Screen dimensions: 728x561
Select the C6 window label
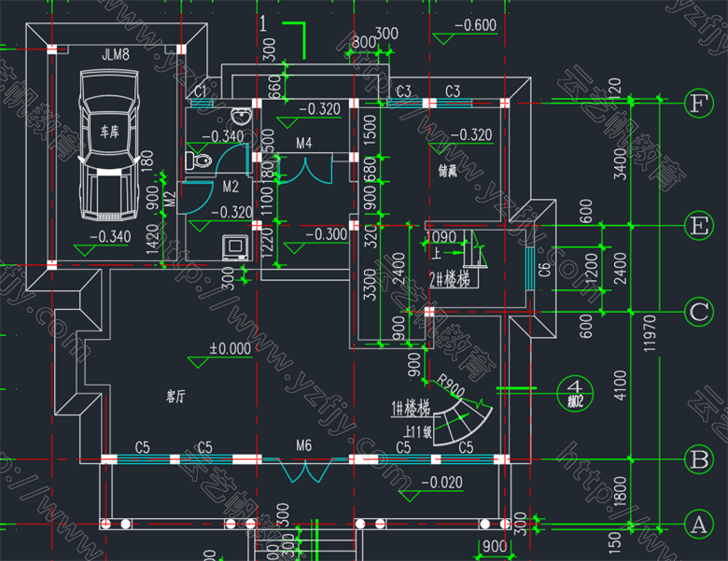[544, 269]
